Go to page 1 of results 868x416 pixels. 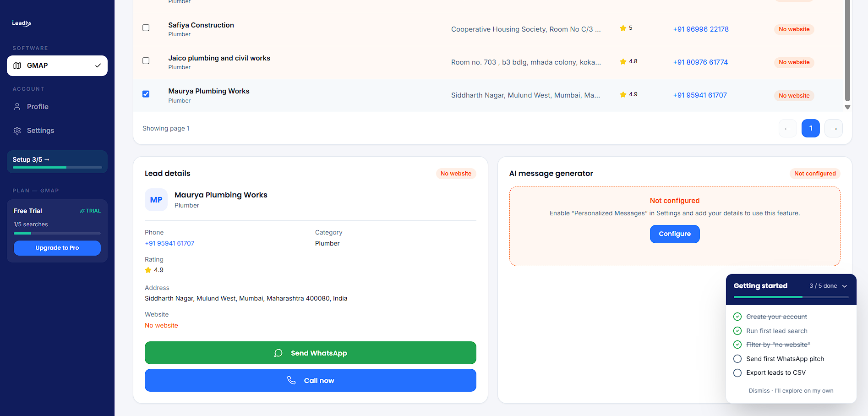pos(811,128)
